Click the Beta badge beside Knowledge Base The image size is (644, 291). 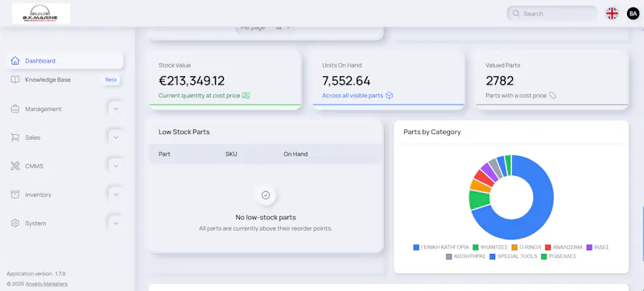[111, 80]
